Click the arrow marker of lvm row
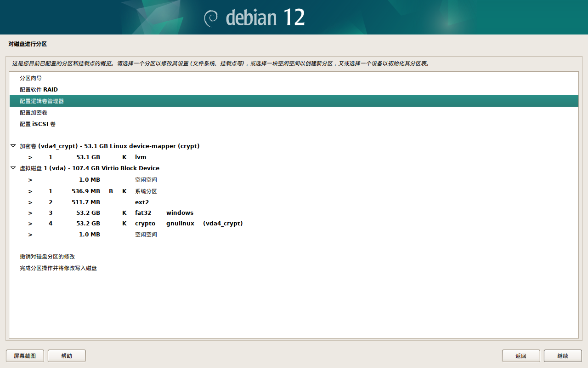The width and height of the screenshot is (588, 368). click(x=30, y=157)
